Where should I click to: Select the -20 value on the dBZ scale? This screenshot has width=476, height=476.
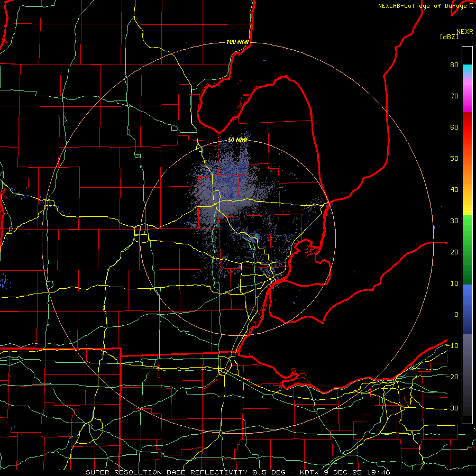(452, 377)
